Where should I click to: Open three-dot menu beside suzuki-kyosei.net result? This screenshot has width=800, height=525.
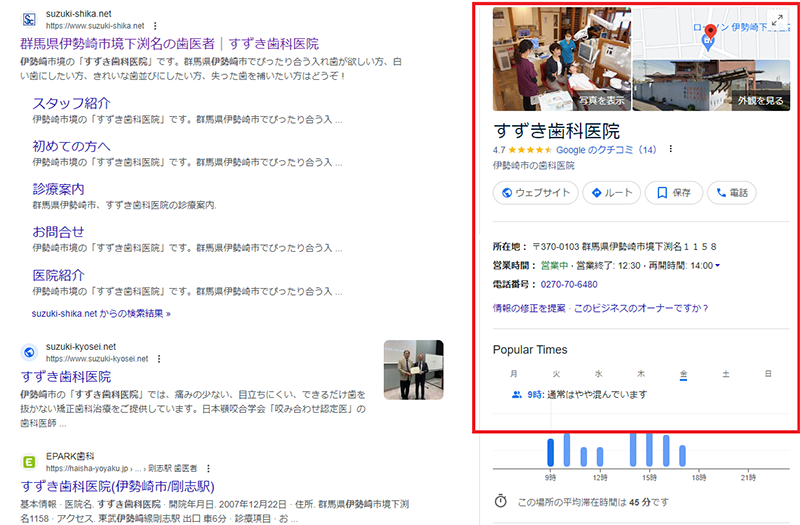point(159,358)
